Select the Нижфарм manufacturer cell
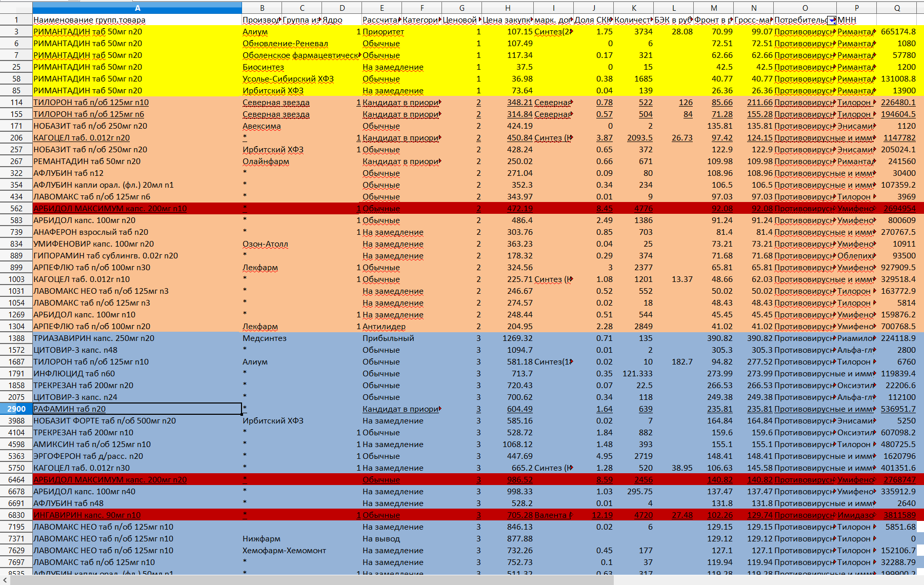This screenshot has height=585, width=924. click(262, 538)
